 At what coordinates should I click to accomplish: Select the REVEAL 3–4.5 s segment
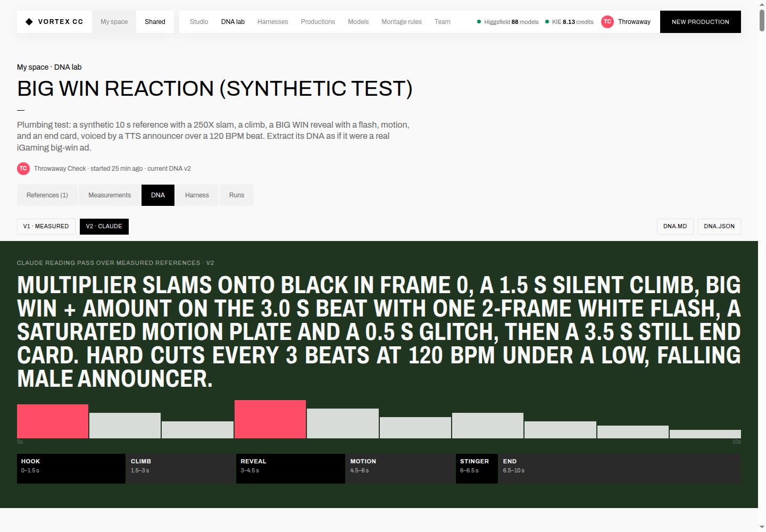[x=290, y=469]
